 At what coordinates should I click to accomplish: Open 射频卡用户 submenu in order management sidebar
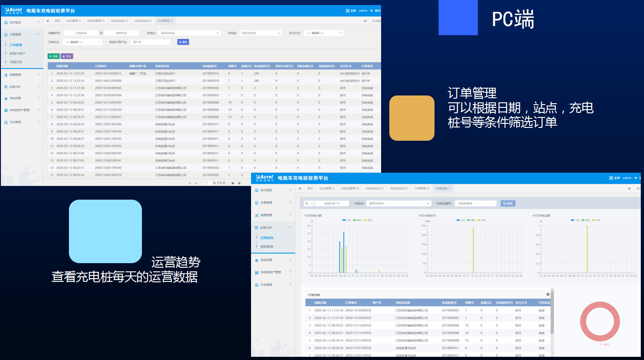pos(17,53)
